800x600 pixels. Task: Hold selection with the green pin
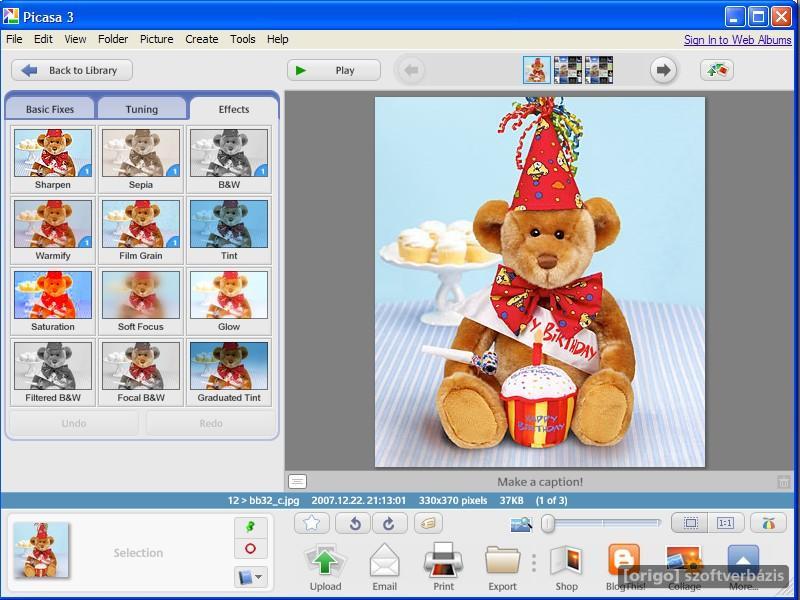pyautogui.click(x=251, y=527)
